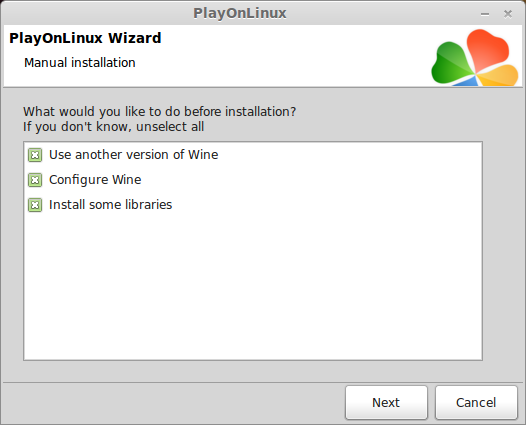Proceed with the Next button
The width and height of the screenshot is (526, 425).
point(386,403)
